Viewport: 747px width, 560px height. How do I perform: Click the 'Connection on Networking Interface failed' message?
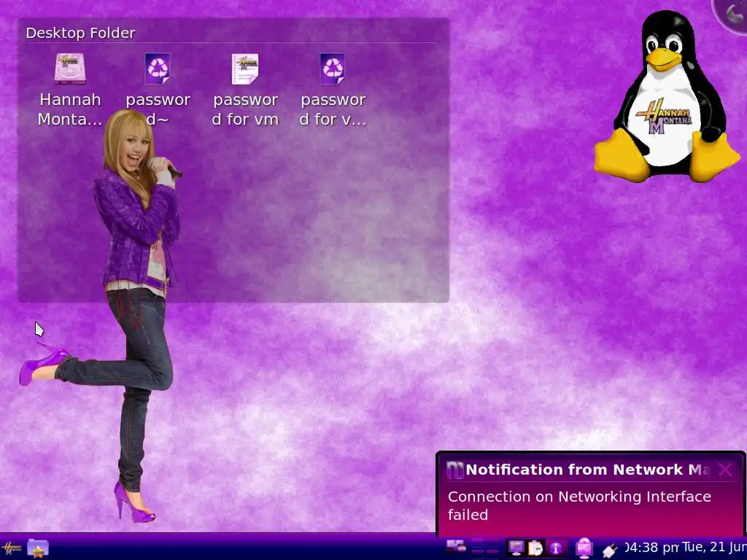point(579,505)
